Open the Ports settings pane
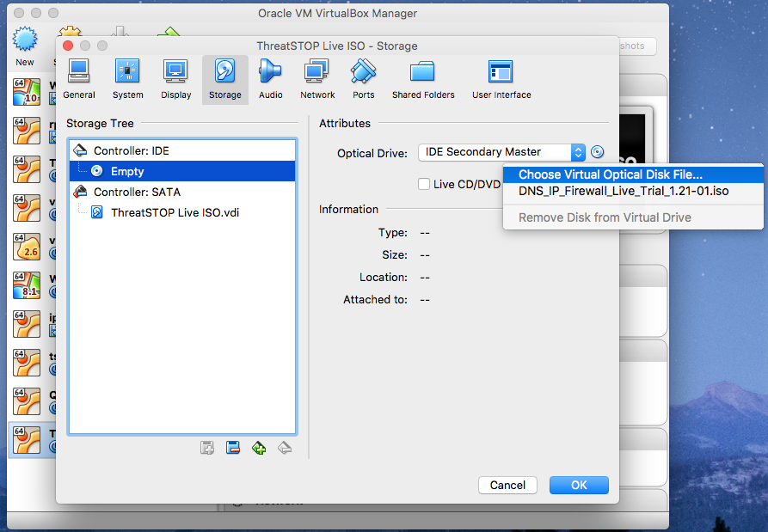The image size is (768, 532). (x=364, y=79)
